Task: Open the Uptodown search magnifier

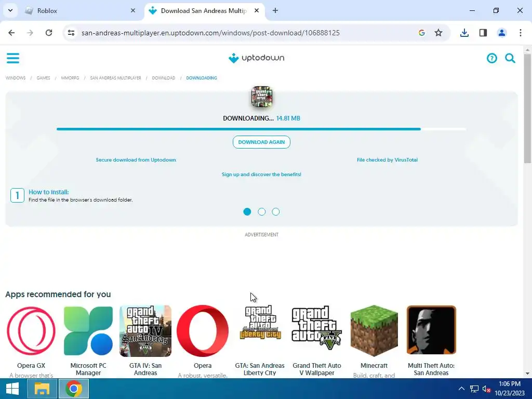Action: coord(510,58)
